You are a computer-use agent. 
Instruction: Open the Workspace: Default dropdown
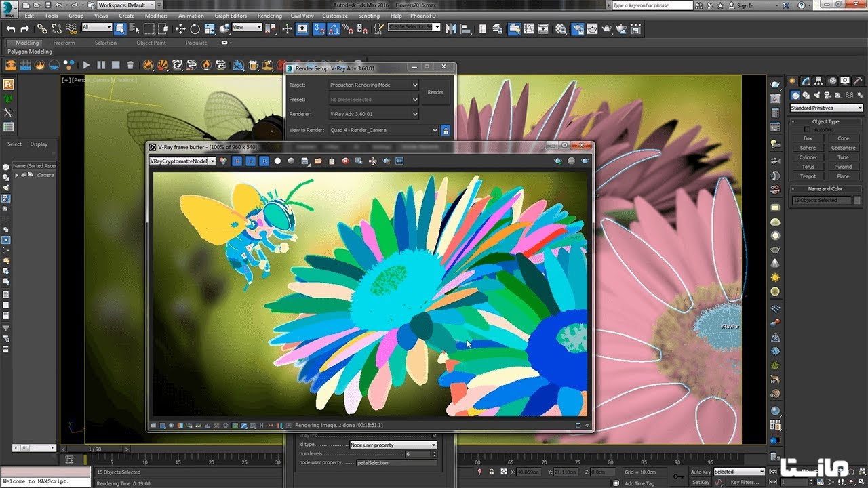point(125,5)
